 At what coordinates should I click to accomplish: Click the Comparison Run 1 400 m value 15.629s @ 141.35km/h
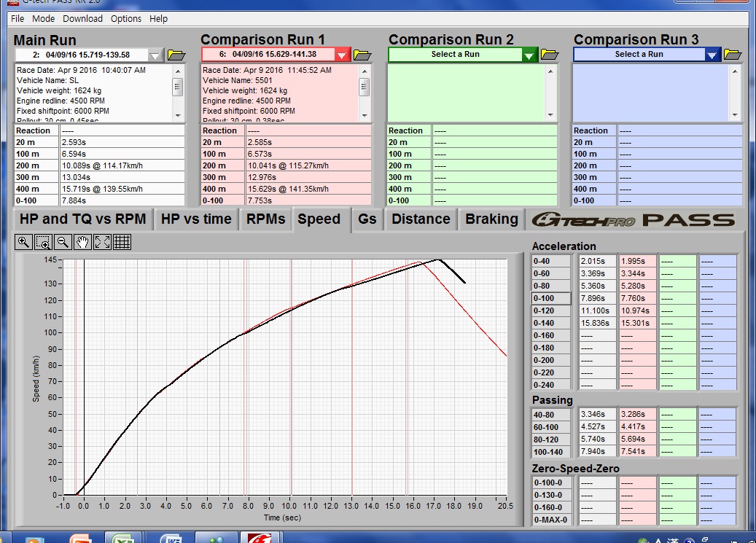(x=288, y=189)
